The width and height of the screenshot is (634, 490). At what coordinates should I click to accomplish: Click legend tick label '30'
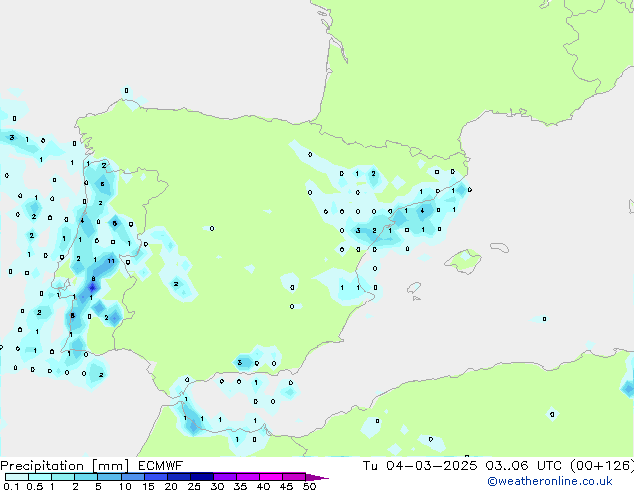(x=218, y=486)
